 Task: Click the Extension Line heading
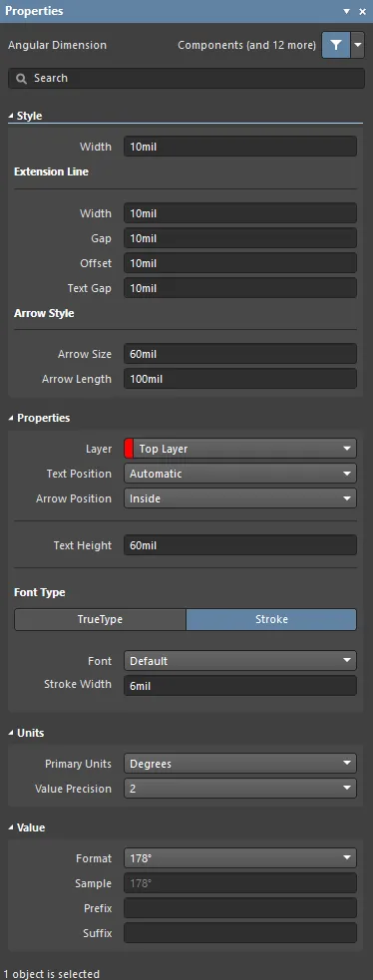click(51, 171)
